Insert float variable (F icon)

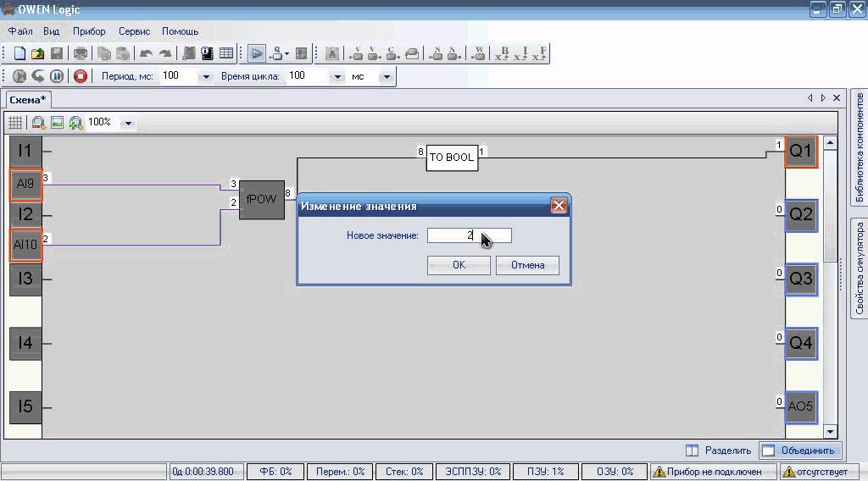[540, 53]
